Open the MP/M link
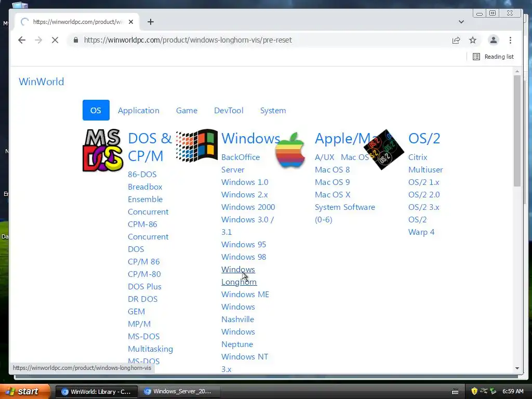Viewport: 532px width, 399px height. (139, 324)
